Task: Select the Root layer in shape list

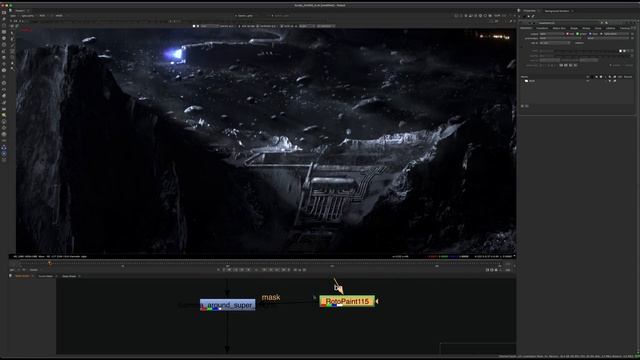Action: point(532,81)
